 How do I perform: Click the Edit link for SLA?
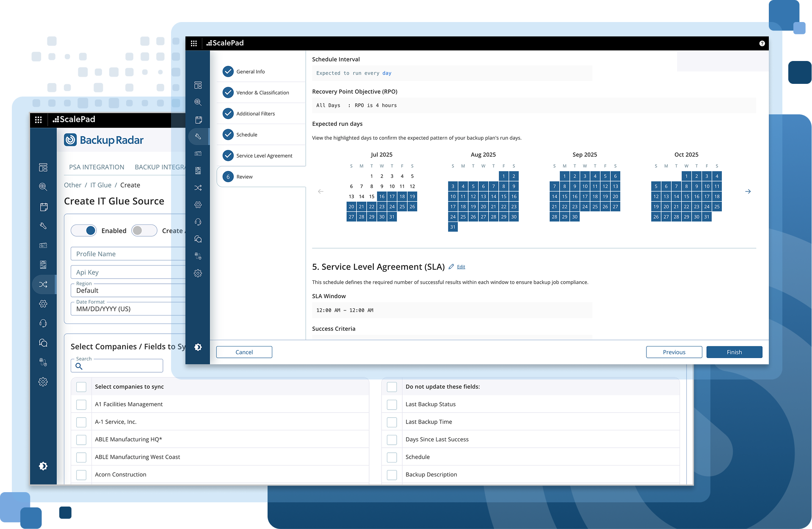coord(461,267)
